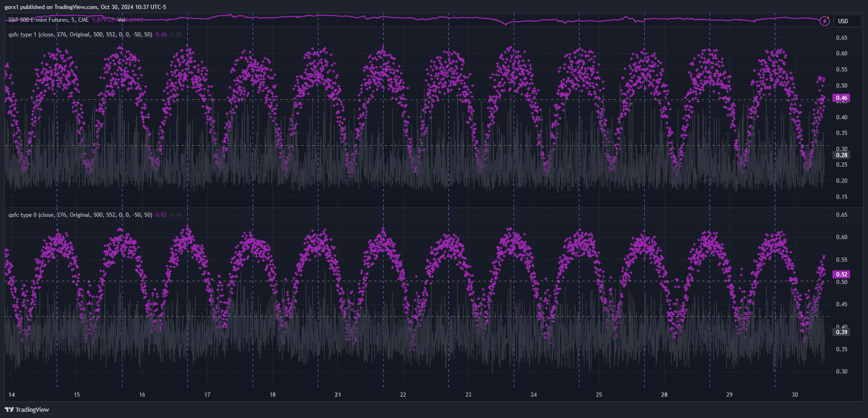This screenshot has width=868, height=418.
Task: Click the 0.52 value in qsfc type 0 legend
Action: (x=161, y=215)
